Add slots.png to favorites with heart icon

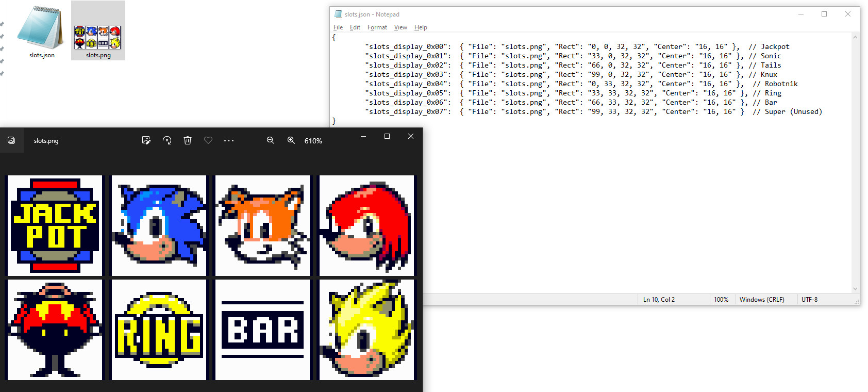point(208,140)
